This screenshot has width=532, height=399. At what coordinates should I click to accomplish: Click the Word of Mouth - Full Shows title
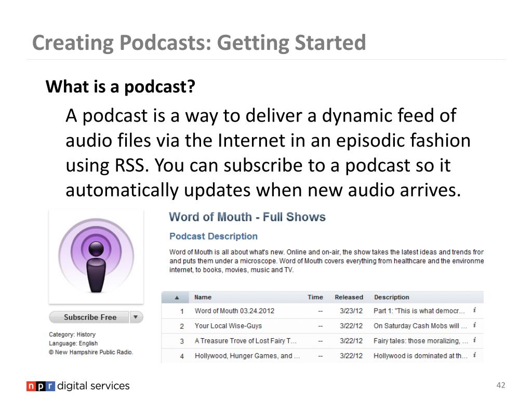tap(247, 217)
